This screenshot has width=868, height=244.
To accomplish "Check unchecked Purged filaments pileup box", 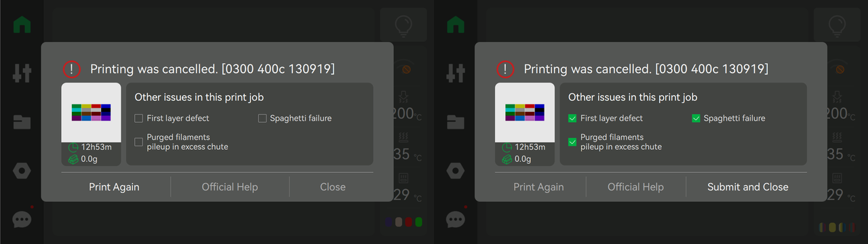I will coord(139,142).
